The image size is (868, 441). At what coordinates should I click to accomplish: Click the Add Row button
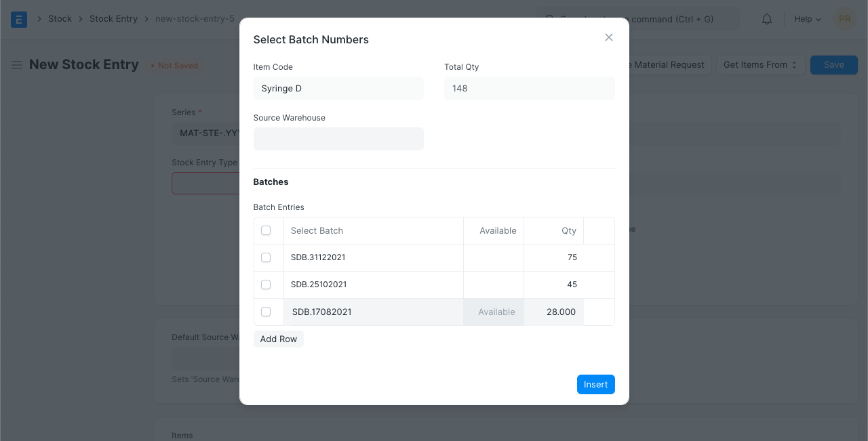click(278, 339)
